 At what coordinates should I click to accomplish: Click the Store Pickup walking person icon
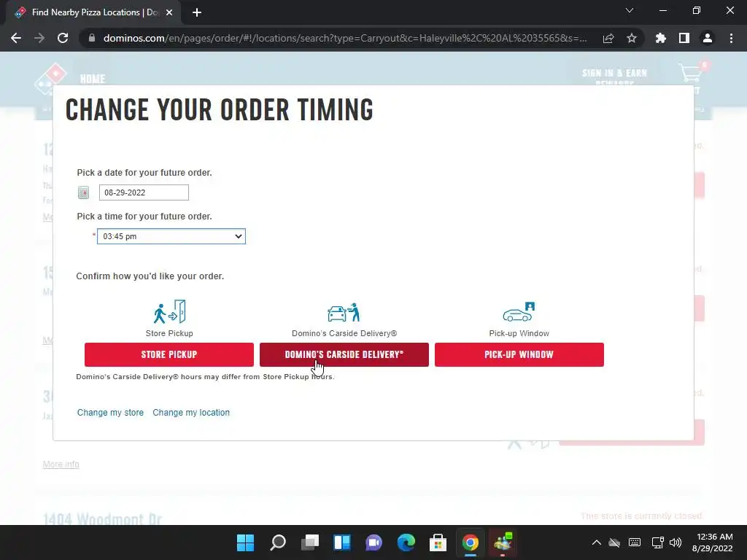[x=169, y=312]
